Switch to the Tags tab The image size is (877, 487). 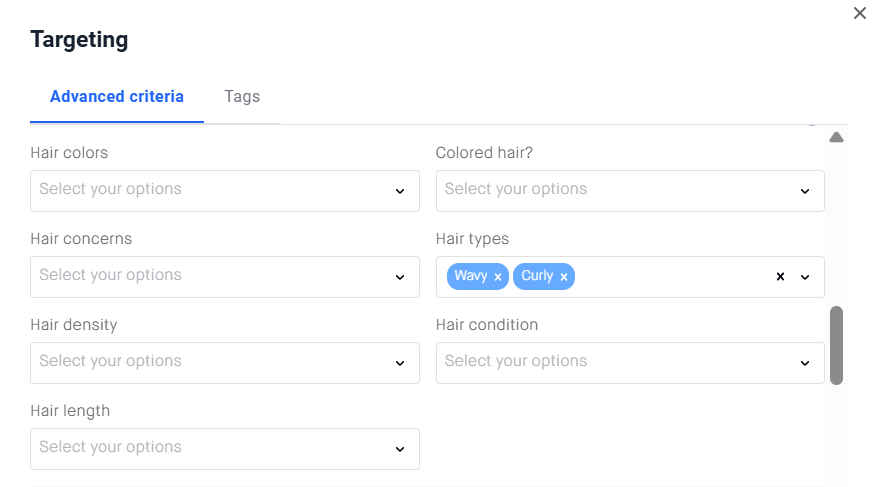(242, 97)
